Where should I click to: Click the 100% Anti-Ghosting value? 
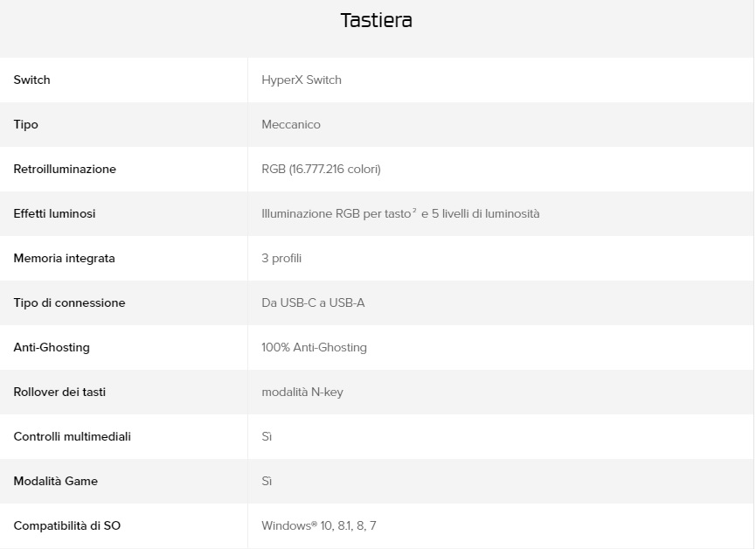pyautogui.click(x=314, y=348)
